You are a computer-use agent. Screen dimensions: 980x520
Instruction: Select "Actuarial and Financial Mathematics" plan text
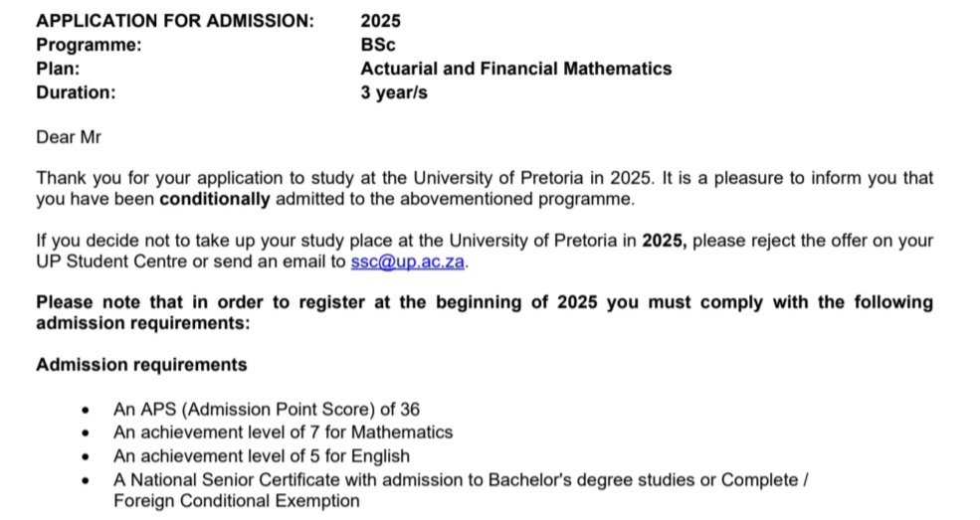coord(515,69)
